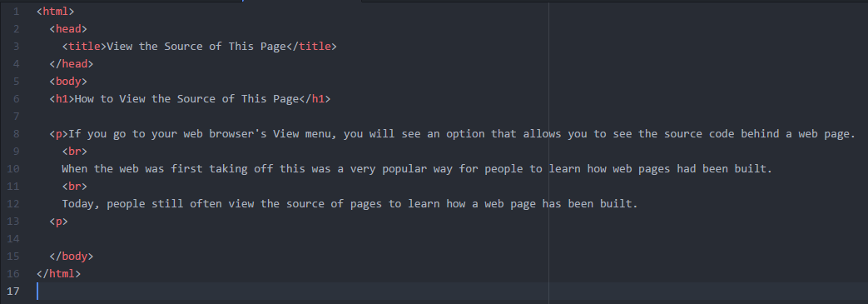
Task: Click gutter line number 2
Action: click(17, 29)
